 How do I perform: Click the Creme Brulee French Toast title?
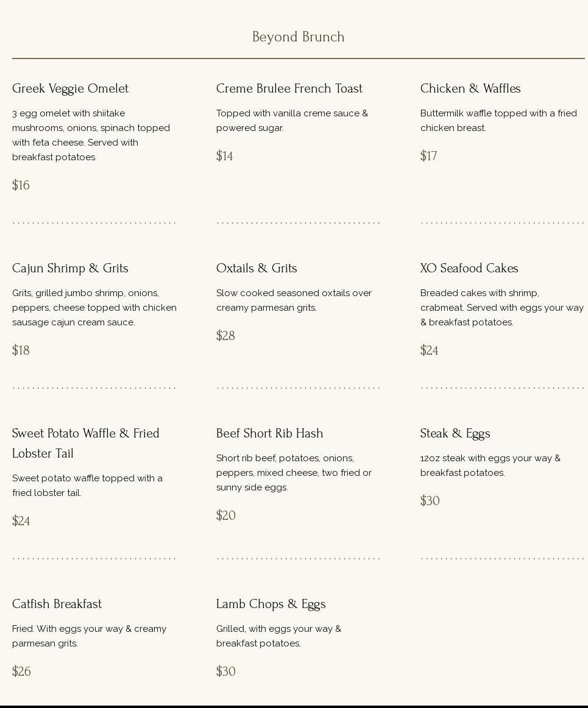coord(289,88)
